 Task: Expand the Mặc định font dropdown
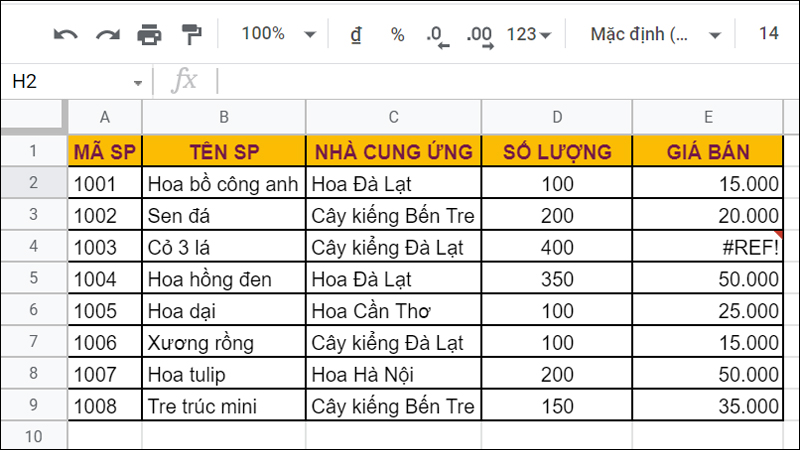tap(656, 35)
